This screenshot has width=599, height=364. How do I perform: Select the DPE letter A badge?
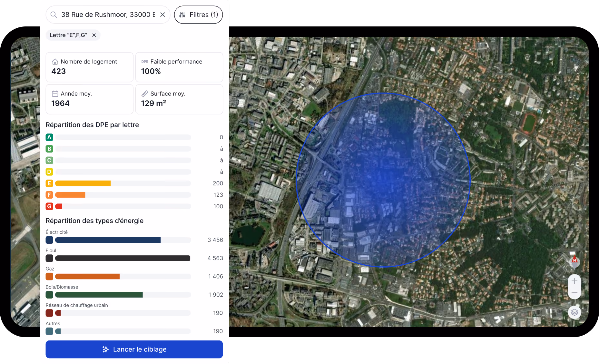(x=49, y=137)
